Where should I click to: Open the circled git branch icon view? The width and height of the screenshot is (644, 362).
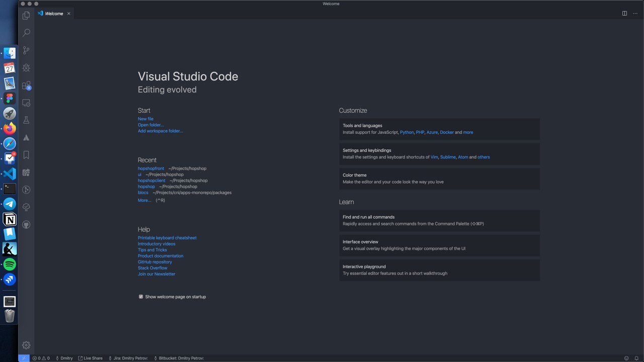[x=26, y=190]
